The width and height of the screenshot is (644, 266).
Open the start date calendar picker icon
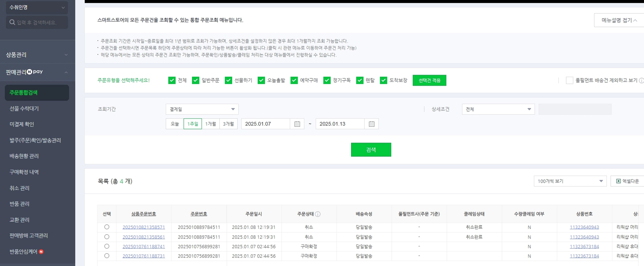click(297, 124)
